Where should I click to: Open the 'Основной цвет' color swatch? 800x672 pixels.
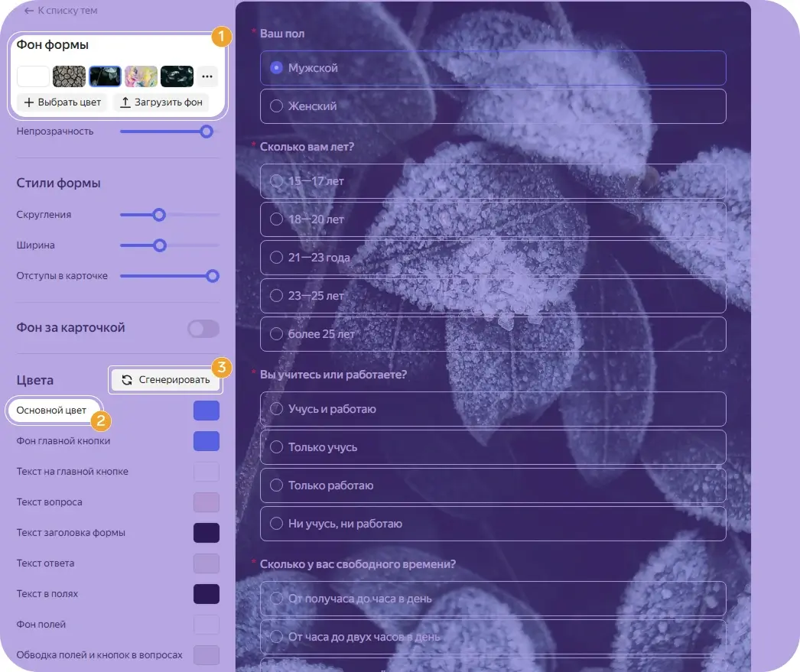click(x=207, y=411)
